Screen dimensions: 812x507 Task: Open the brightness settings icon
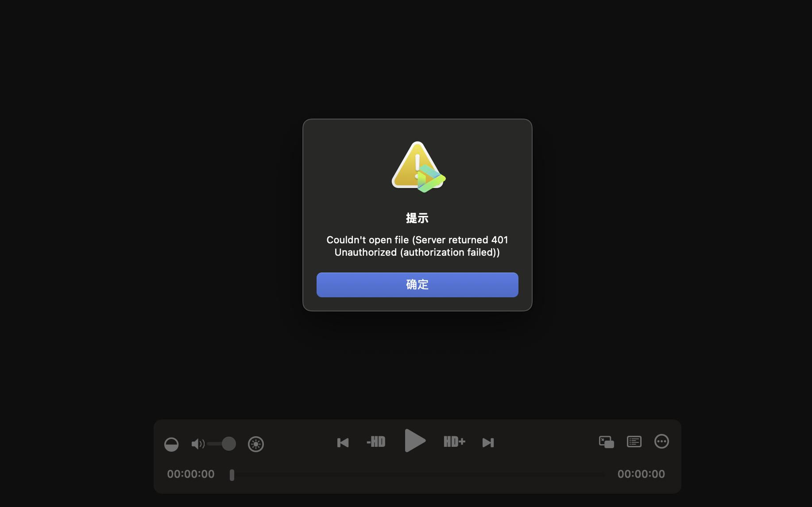pos(255,444)
